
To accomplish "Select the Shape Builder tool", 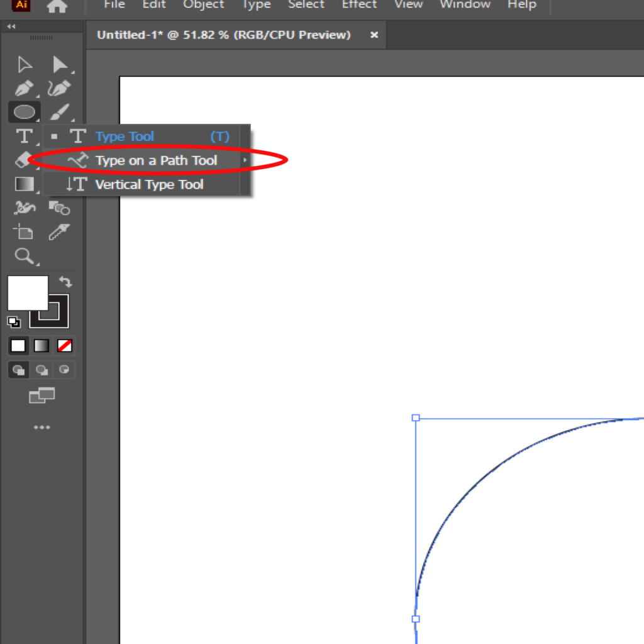I will [60, 208].
